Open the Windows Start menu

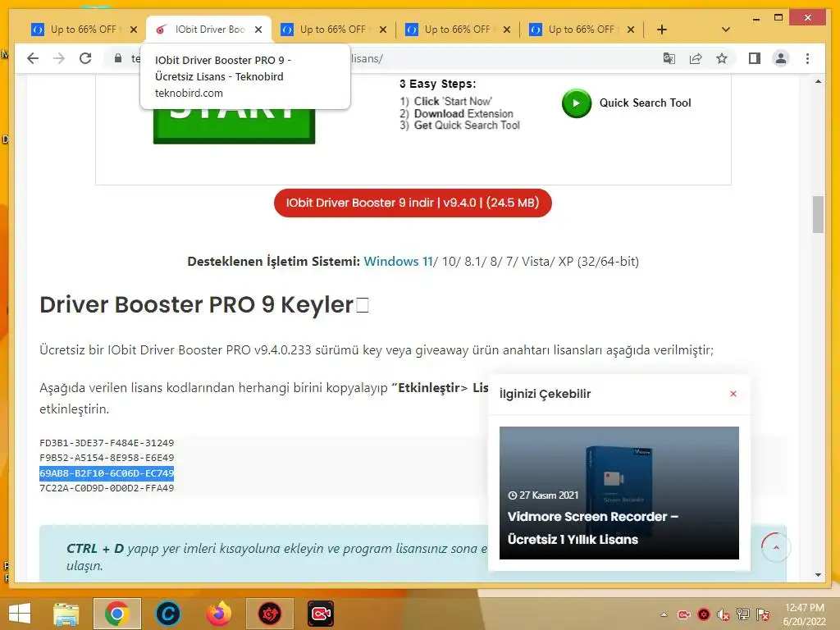point(20,614)
